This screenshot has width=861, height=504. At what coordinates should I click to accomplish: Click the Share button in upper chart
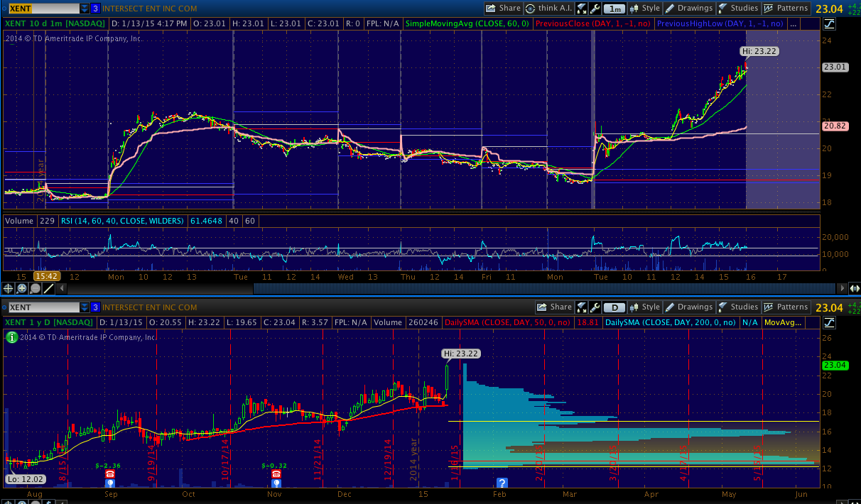(x=504, y=9)
